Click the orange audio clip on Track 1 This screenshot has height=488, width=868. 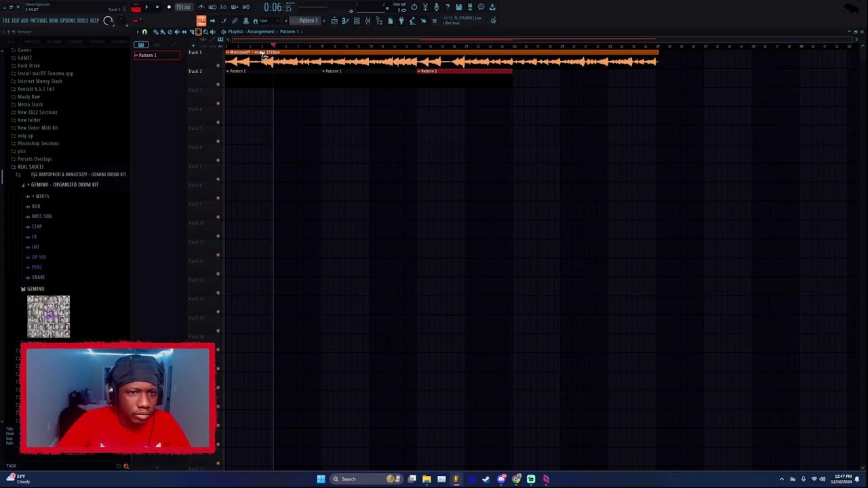[x=441, y=60]
